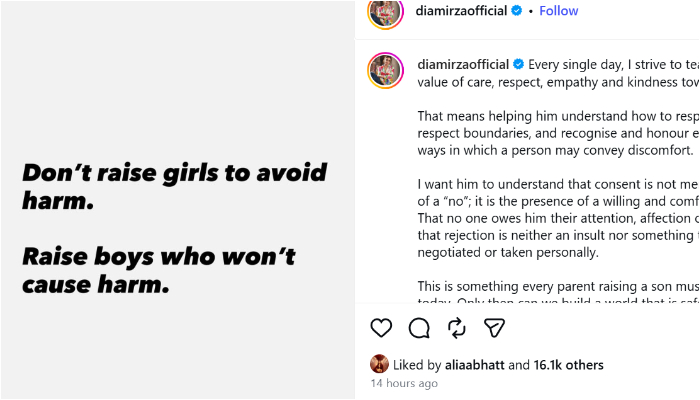Click the Raise boys who won't cause harm text
Screen dimensions: 700x400
158,270
